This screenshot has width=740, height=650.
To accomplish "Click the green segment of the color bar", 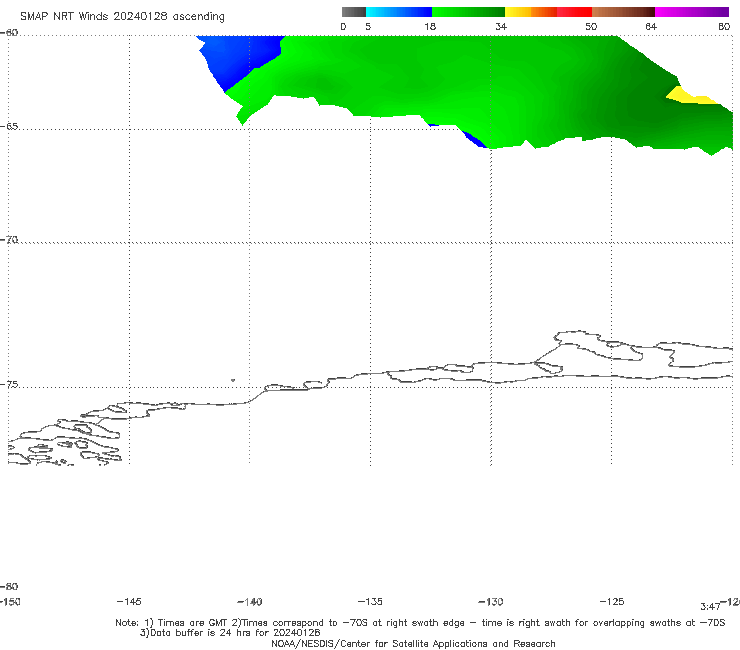I will point(469,12).
